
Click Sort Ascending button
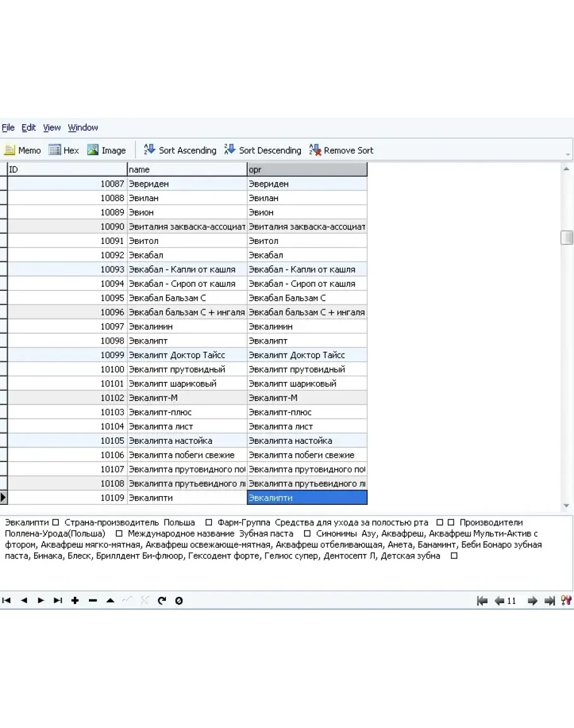pyautogui.click(x=180, y=151)
